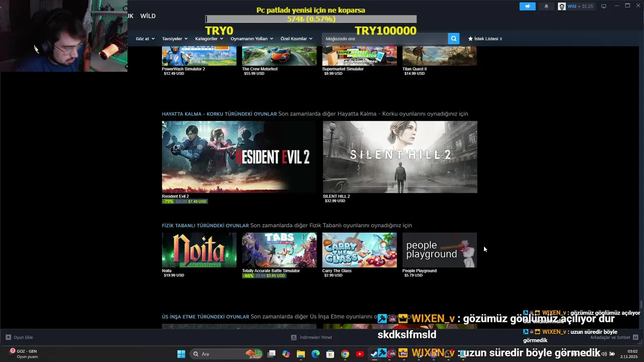
Task: Open YouTube app from taskbar
Action: (x=360, y=354)
